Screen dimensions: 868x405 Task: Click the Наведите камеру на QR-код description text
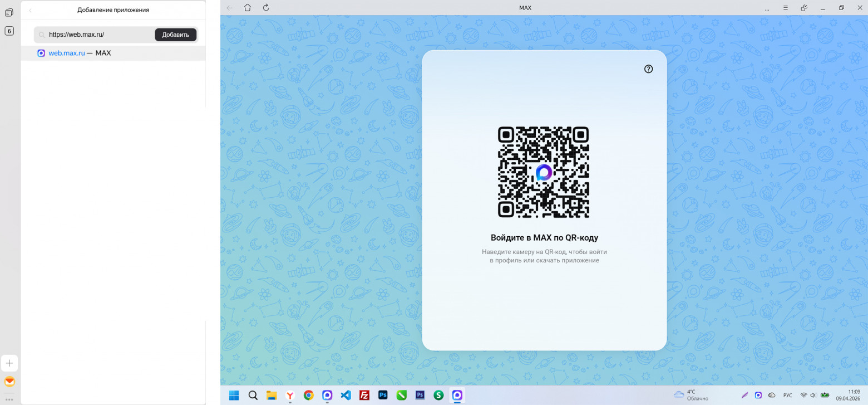[544, 256]
